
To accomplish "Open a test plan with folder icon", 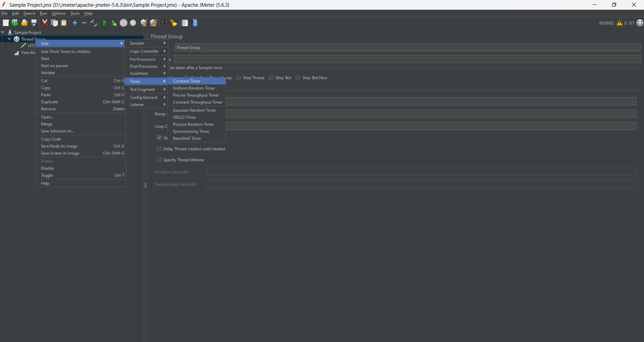I will [24, 23].
